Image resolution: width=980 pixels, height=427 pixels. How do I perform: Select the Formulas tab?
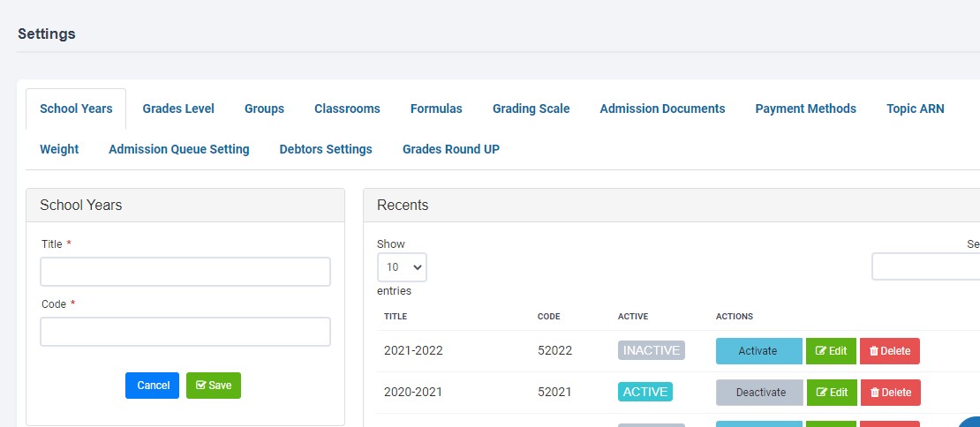436,109
